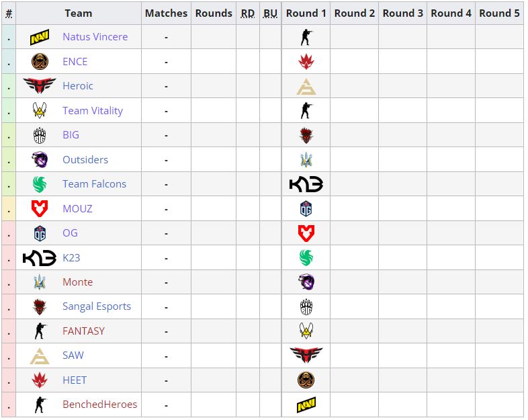Image resolution: width=528 pixels, height=420 pixels.
Task: Click the BU column header abbreviation
Action: point(270,13)
